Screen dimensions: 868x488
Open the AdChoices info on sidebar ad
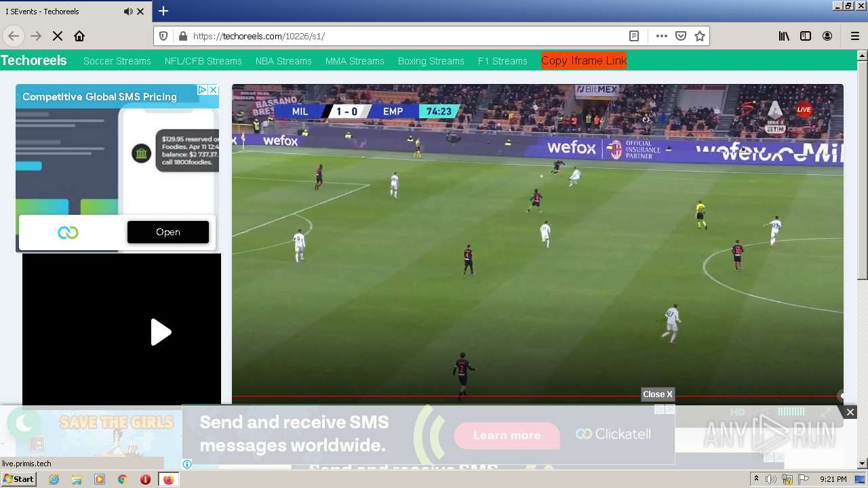202,89
